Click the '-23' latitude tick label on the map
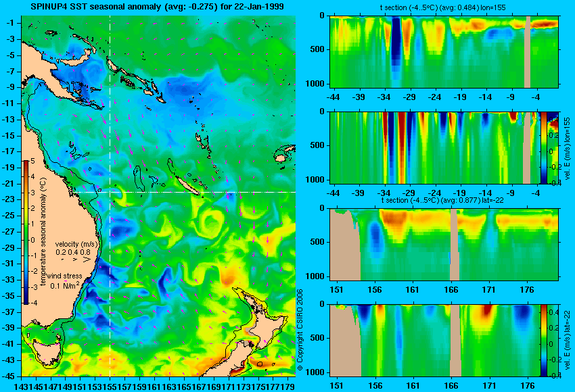Viewport: 575px width, 392px height. pyautogui.click(x=10, y=199)
